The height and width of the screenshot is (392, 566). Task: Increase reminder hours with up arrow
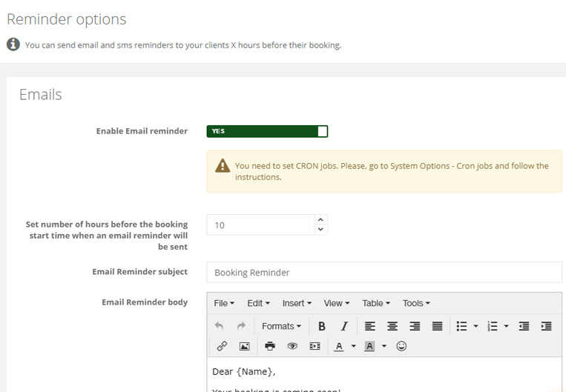[320, 220]
